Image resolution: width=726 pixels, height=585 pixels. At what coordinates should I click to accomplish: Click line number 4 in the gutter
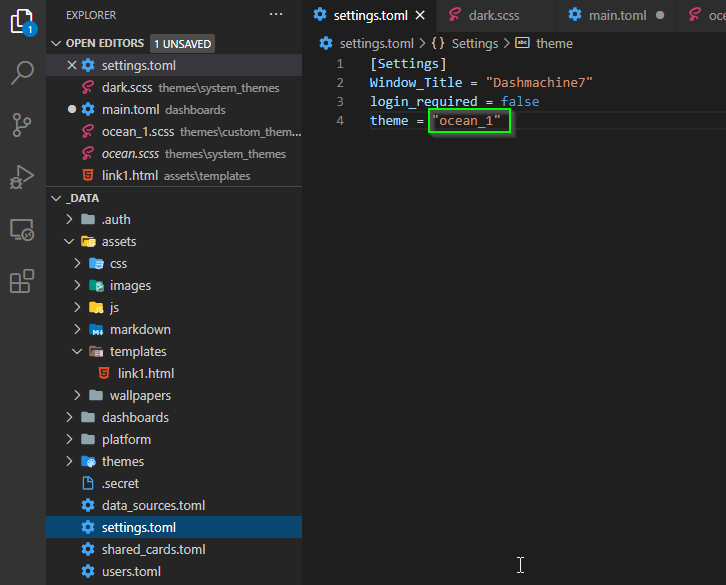click(340, 120)
